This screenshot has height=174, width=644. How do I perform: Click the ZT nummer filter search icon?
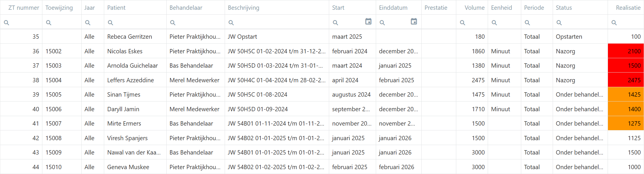click(7, 23)
